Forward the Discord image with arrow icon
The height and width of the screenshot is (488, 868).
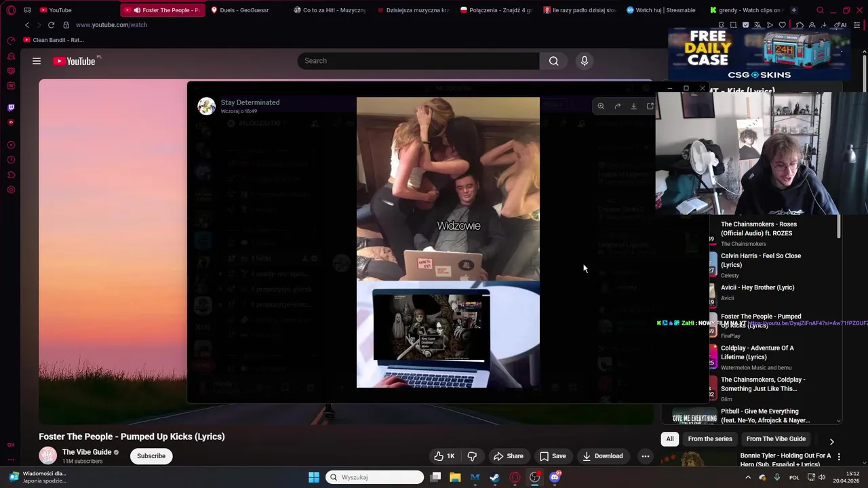618,106
